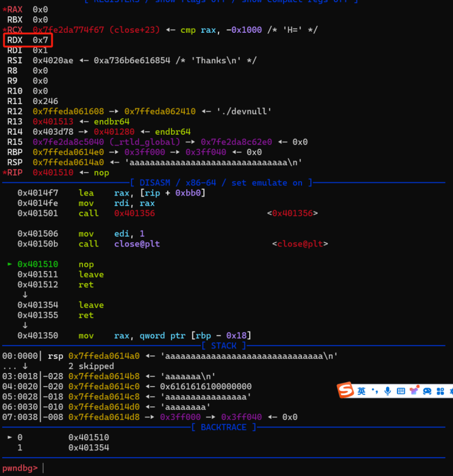The image size is (453, 476).
Task: Click the STACK section header
Action: point(224,346)
